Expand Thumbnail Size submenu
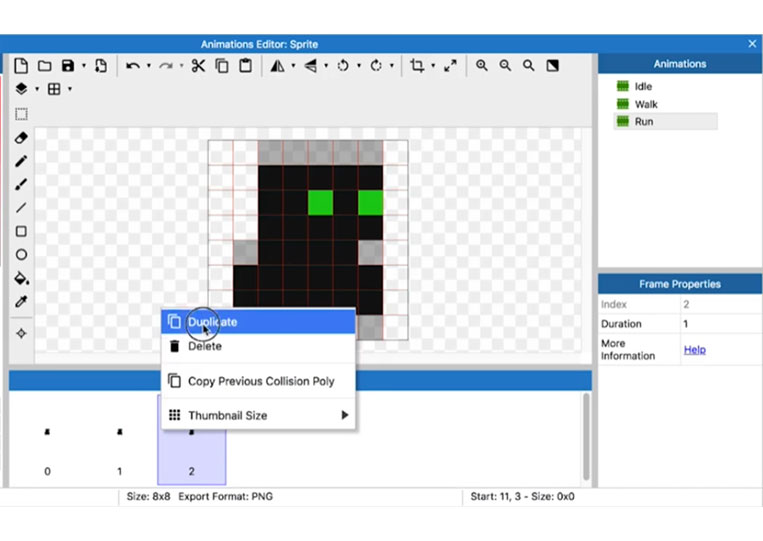Image resolution: width=763 pixels, height=541 pixels. coord(258,415)
